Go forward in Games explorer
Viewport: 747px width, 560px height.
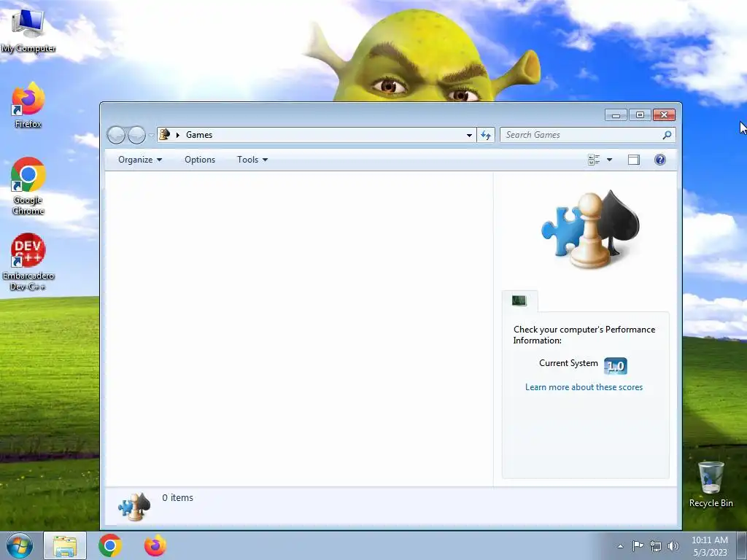point(136,135)
